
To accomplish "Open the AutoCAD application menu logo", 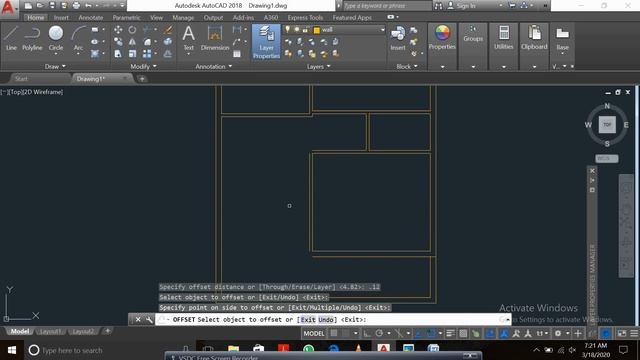I will tap(8, 7).
